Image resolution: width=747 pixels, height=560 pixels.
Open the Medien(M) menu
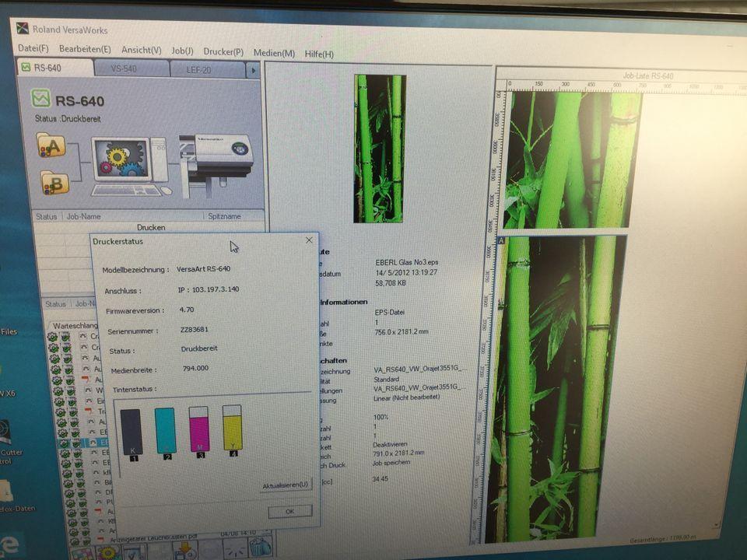[x=274, y=53]
